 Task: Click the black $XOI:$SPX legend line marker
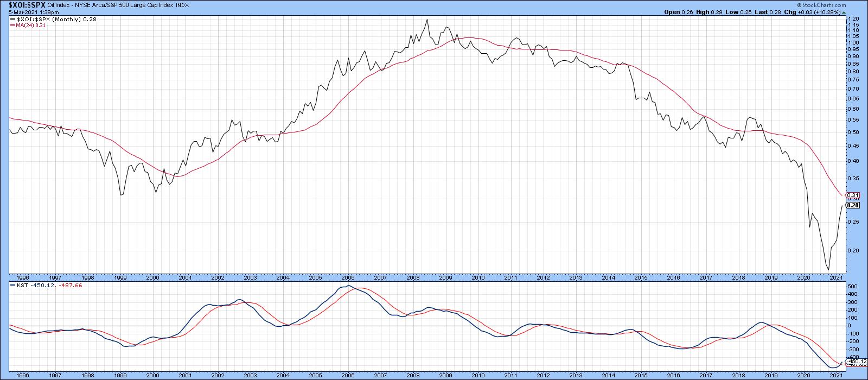12,19
